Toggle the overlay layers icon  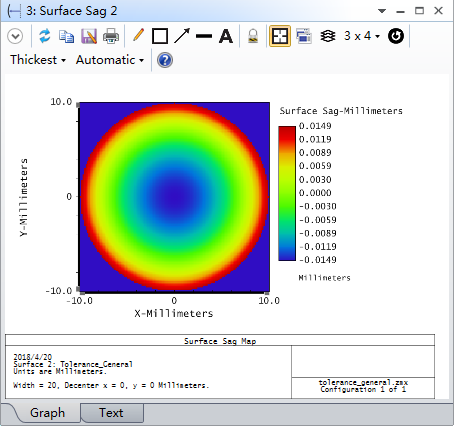pyautogui.click(x=328, y=36)
